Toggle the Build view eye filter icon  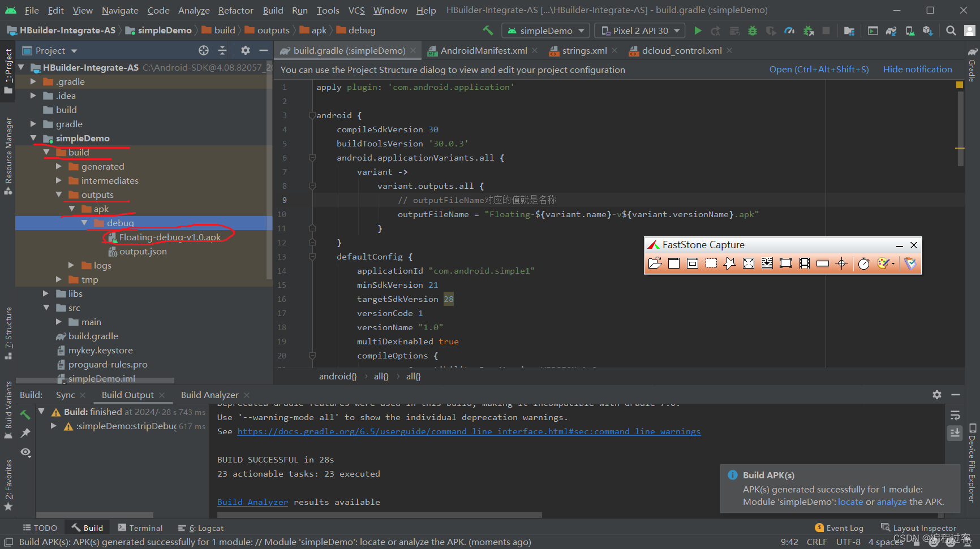coord(25,452)
